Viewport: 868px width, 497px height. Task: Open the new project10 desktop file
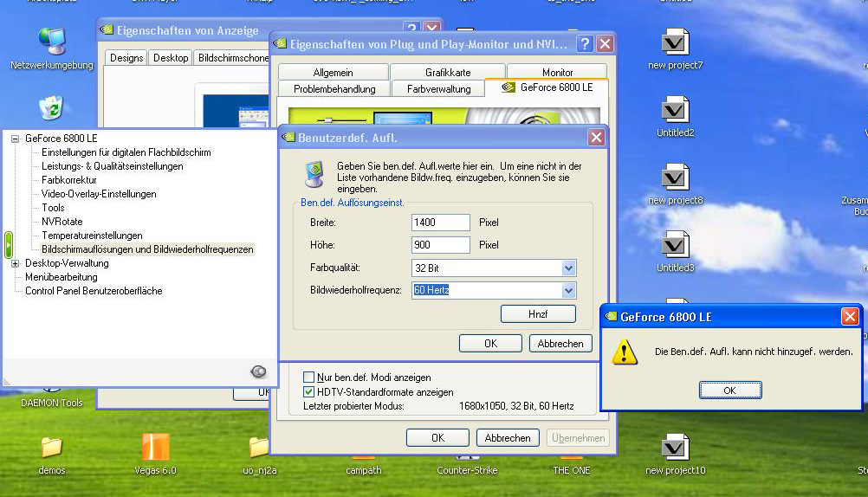click(674, 448)
